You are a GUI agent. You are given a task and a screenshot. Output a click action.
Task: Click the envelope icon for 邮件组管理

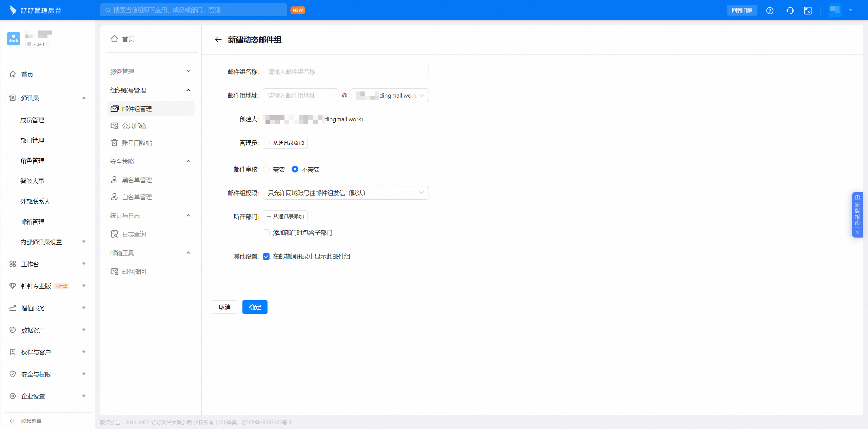[115, 109]
